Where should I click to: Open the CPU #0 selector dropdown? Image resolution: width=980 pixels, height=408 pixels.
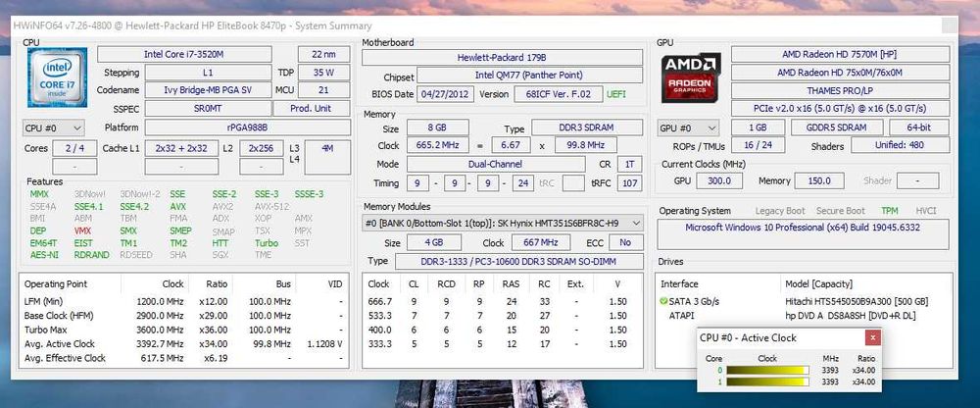53,127
